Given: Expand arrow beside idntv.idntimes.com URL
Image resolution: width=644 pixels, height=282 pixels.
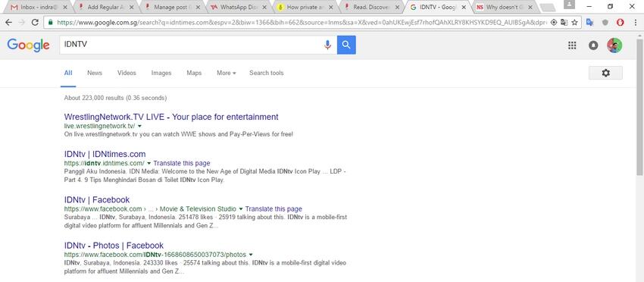Looking at the screenshot, I should [x=149, y=163].
